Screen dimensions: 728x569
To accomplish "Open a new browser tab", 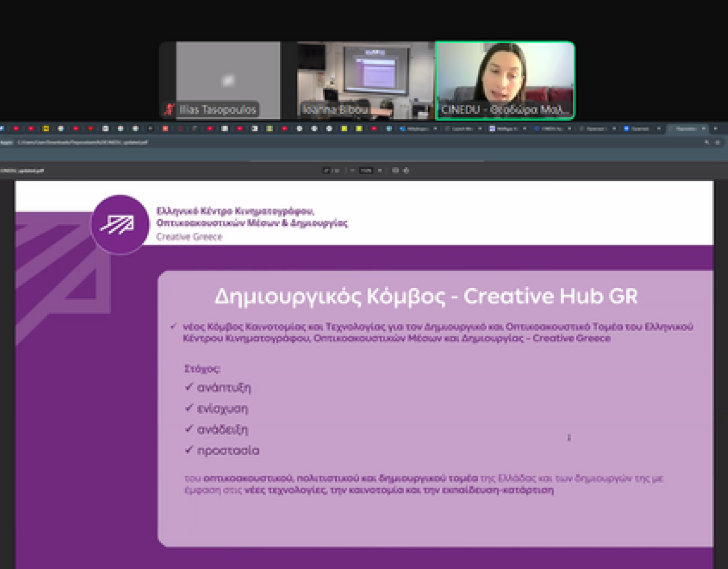I will coord(715,128).
